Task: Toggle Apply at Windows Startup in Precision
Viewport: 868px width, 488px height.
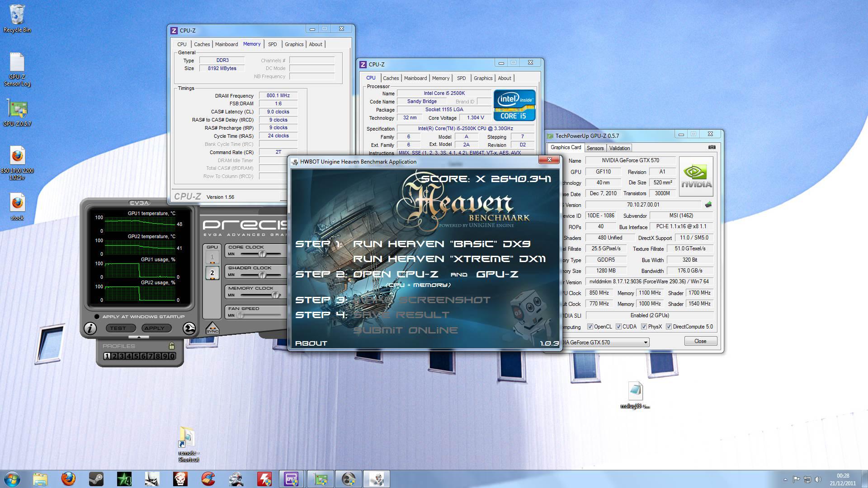Action: [97, 317]
